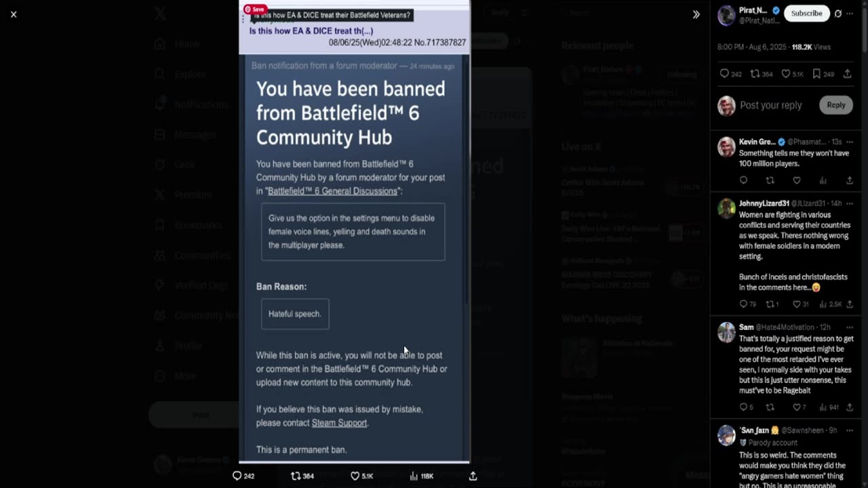
Task: Share the post via the sidebar share icon
Action: tap(848, 74)
